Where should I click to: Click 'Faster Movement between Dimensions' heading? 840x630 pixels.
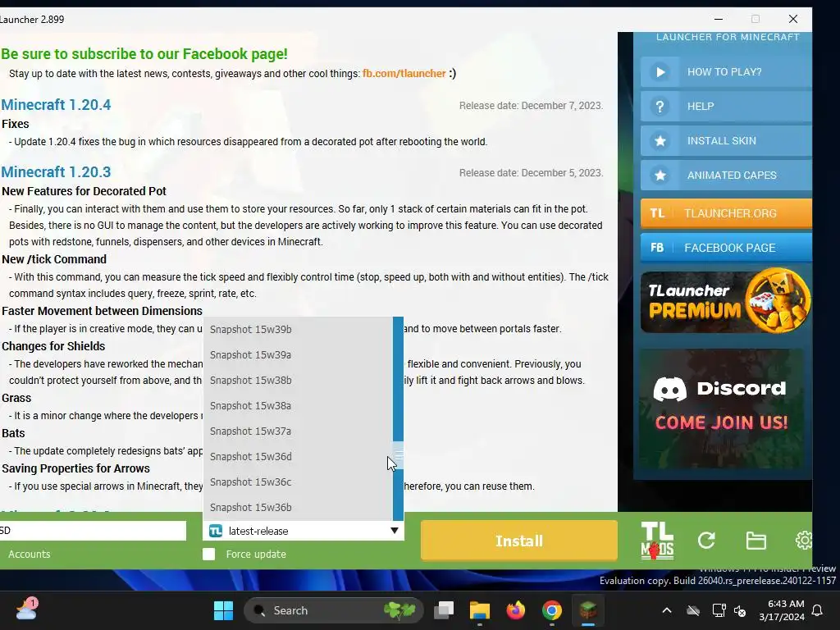102,311
